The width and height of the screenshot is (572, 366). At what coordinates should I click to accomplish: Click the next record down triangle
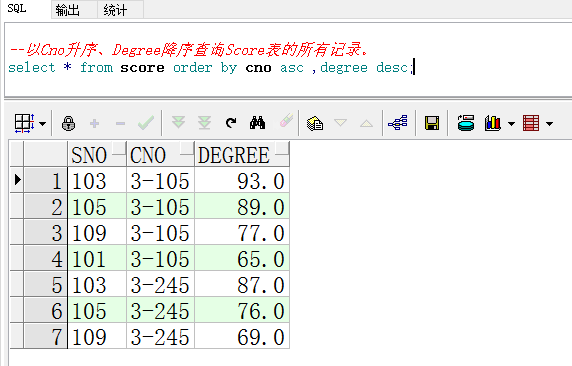pos(340,123)
